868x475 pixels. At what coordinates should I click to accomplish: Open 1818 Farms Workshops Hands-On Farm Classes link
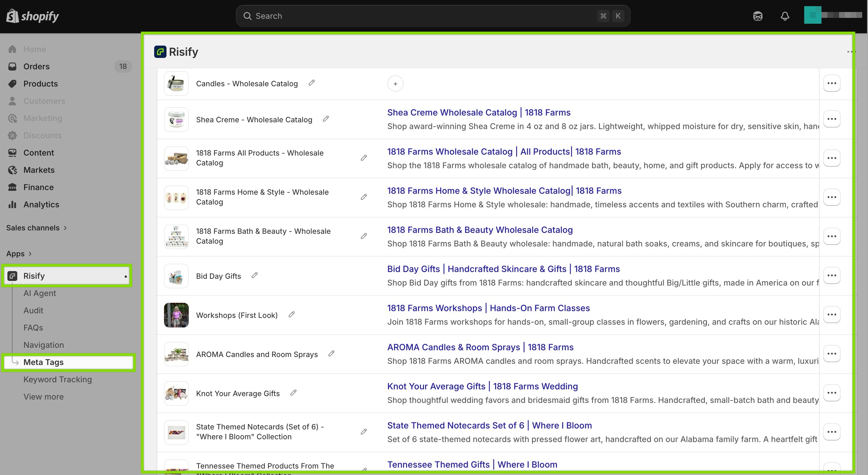click(x=488, y=308)
